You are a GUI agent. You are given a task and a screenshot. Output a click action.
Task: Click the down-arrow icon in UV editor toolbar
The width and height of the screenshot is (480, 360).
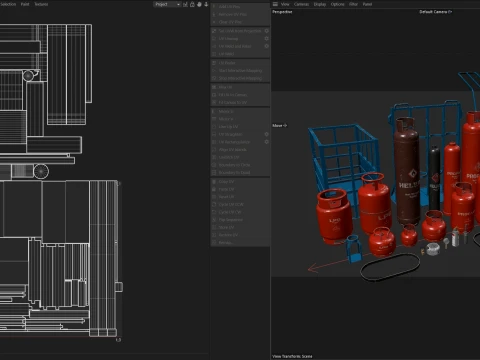[x=206, y=4]
